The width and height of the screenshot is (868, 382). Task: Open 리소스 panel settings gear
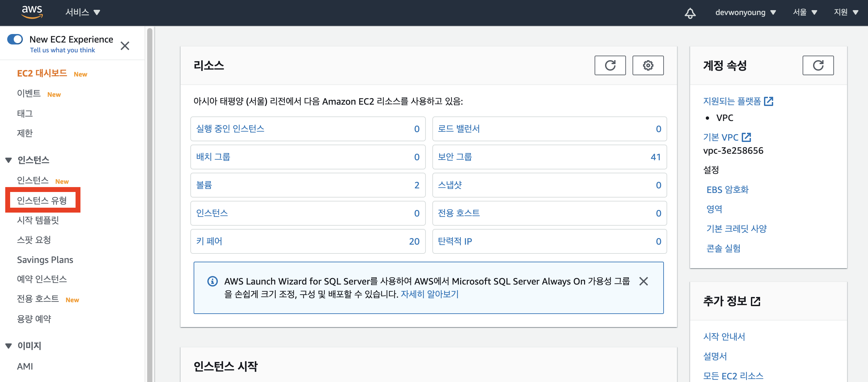click(648, 65)
